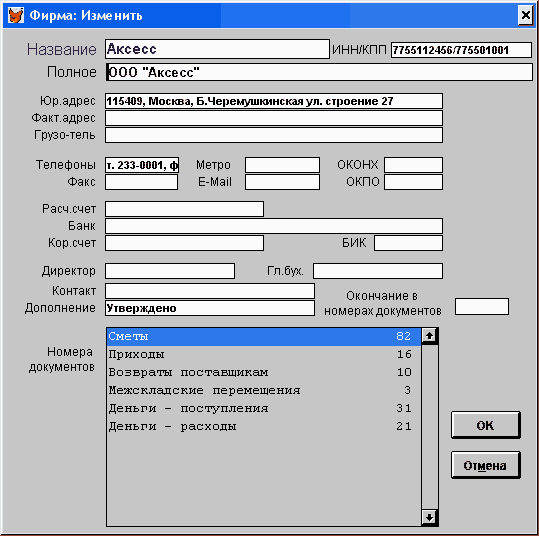This screenshot has height=536, width=539.
Task: Focus the Название input field
Action: pos(217,49)
